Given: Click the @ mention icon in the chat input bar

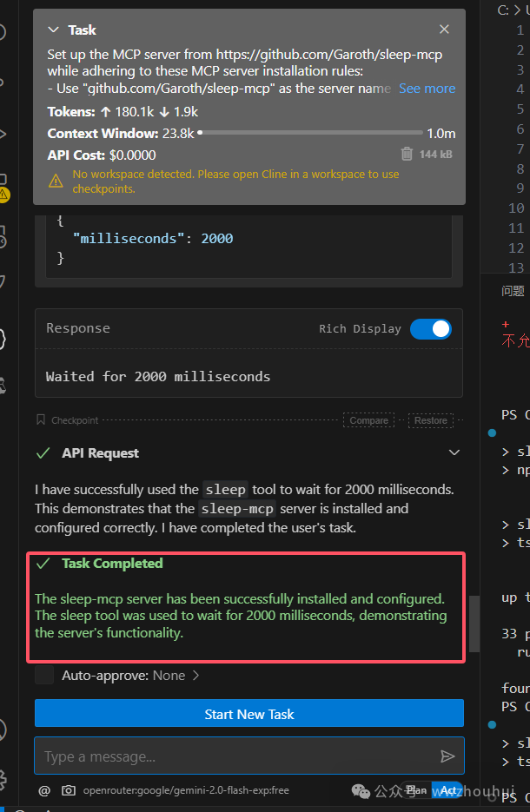Looking at the screenshot, I should click(x=43, y=790).
